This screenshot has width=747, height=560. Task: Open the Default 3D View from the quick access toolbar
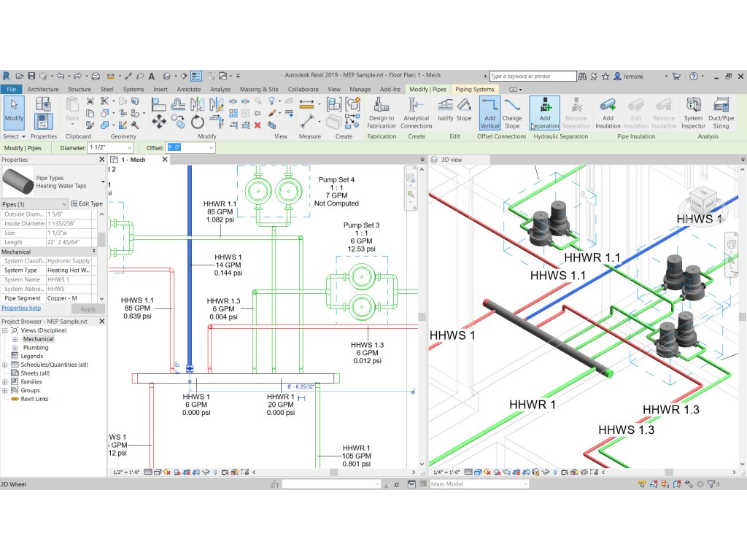(x=167, y=76)
